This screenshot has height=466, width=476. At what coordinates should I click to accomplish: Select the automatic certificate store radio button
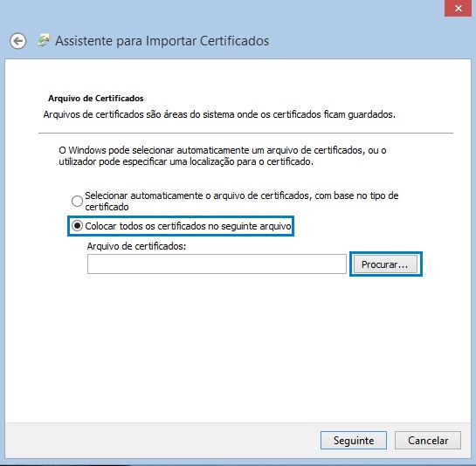pos(77,201)
